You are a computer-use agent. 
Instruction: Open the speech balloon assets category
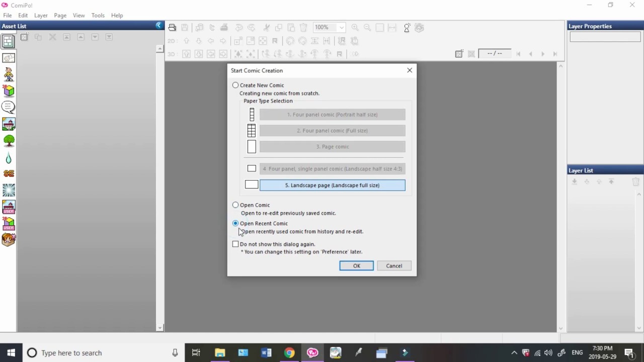coord(9,107)
